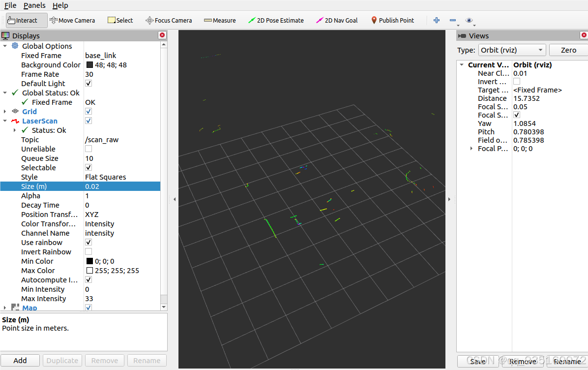
Task: Expand the Grid display properties
Action: tap(5, 112)
